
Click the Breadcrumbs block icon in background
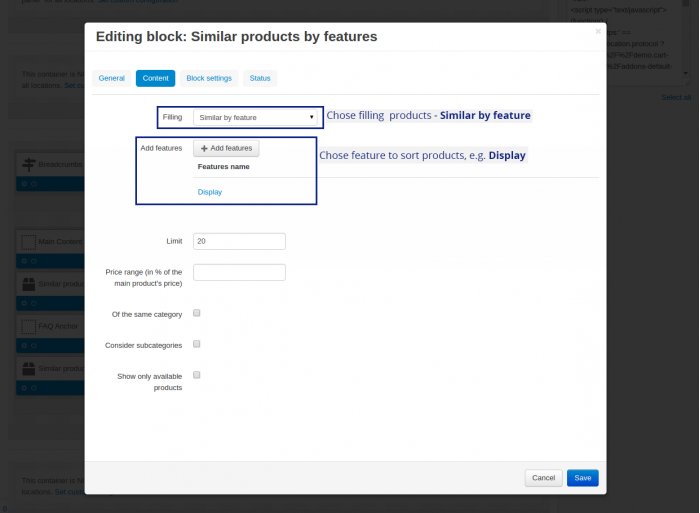pos(29,165)
